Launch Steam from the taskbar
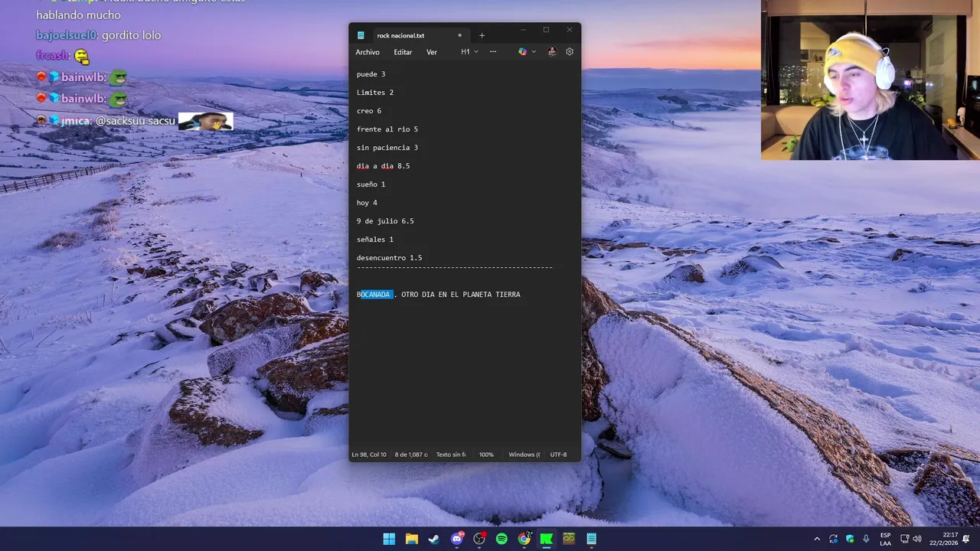980x551 pixels. coord(434,539)
